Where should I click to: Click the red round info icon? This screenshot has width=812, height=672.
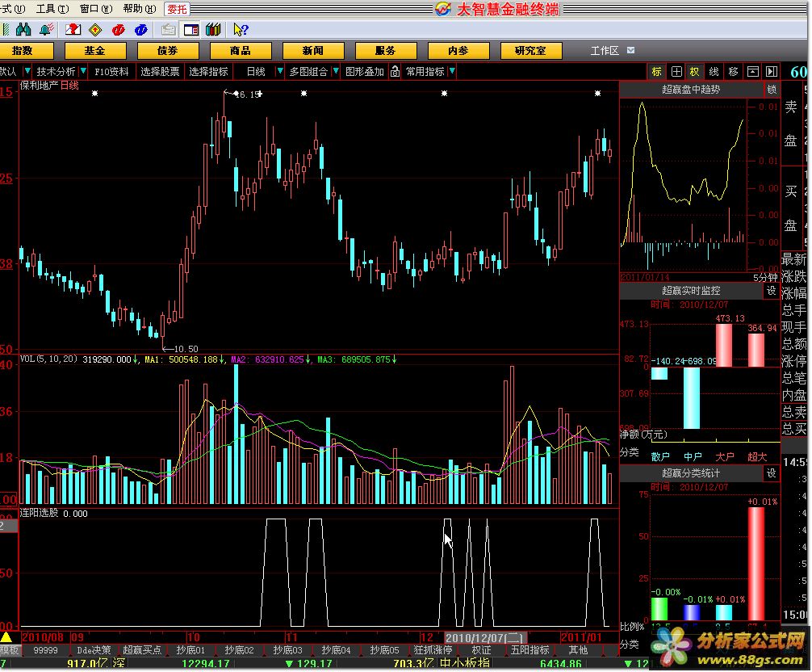(x=118, y=30)
